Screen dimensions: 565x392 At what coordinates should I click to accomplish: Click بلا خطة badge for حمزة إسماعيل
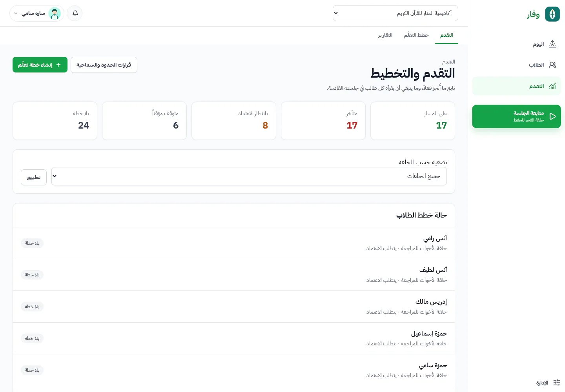[x=32, y=338]
